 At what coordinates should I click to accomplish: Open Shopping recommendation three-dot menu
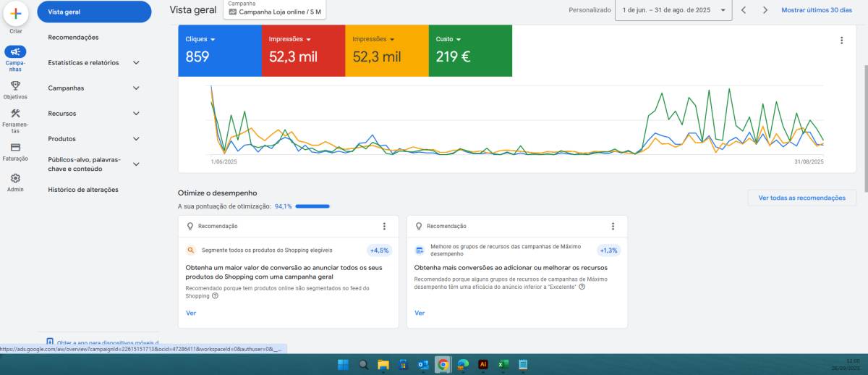[x=384, y=226]
